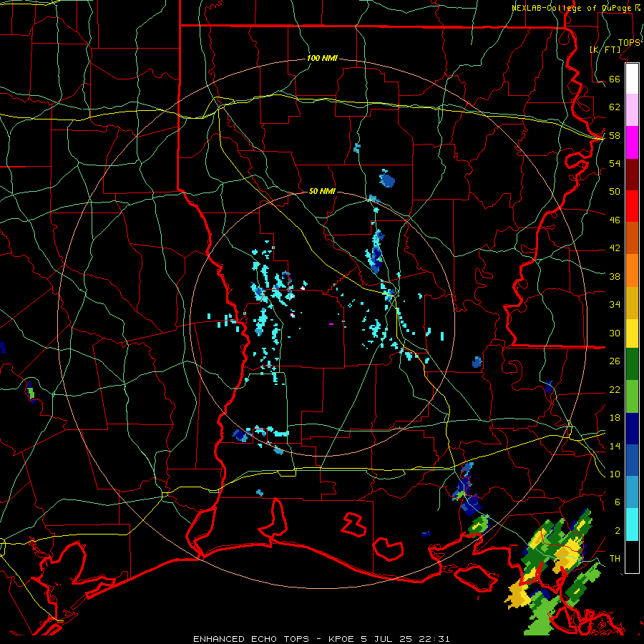This screenshot has height=644, width=644.
Task: Click the '58' legend value
Action: pos(615,135)
